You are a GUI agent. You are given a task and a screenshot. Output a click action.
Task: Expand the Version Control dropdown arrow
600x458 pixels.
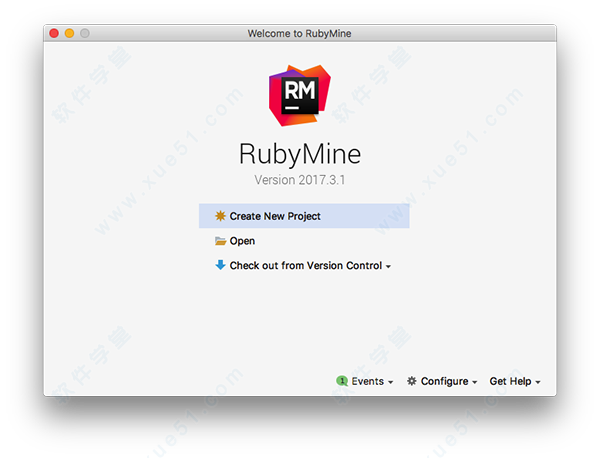pyautogui.click(x=388, y=266)
